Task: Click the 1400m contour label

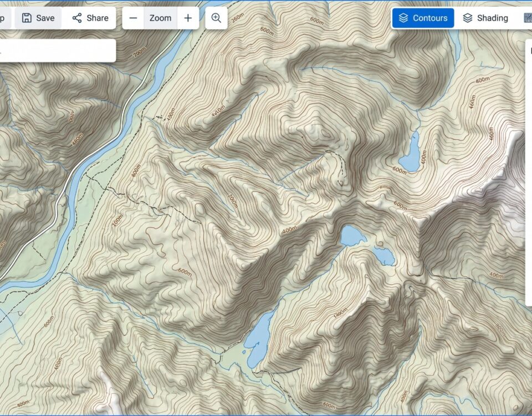Action: pyautogui.click(x=341, y=313)
